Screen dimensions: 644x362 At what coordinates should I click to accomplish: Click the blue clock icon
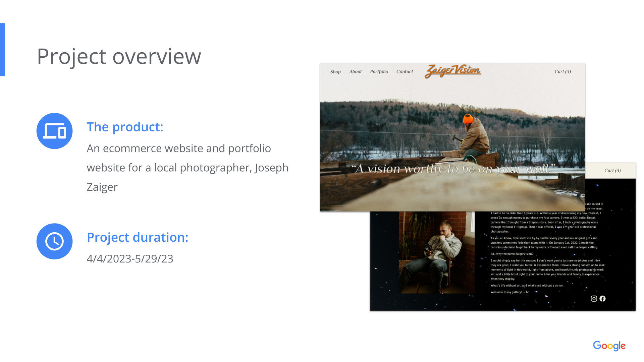54,241
